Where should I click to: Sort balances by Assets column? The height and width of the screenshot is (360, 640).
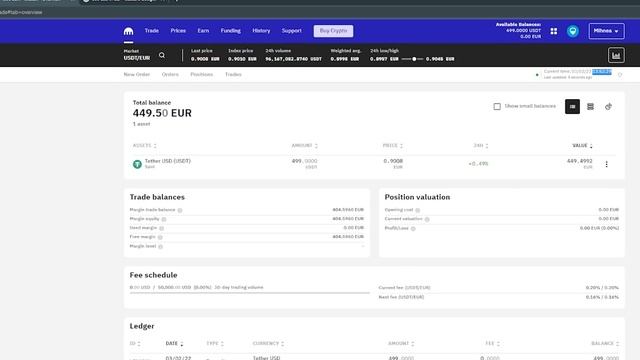144,146
